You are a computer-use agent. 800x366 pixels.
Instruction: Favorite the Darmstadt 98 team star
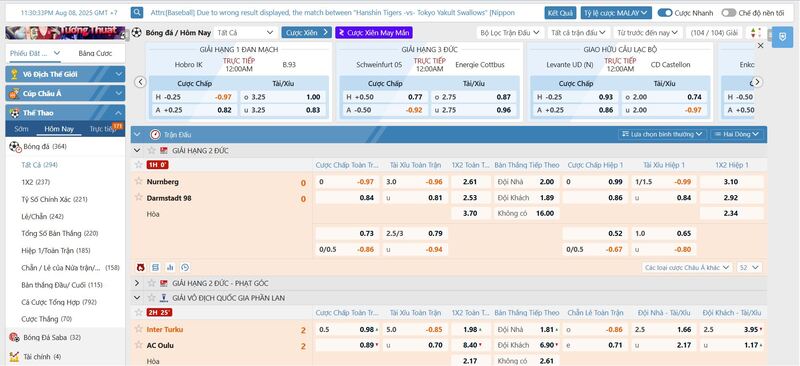pyautogui.click(x=138, y=197)
